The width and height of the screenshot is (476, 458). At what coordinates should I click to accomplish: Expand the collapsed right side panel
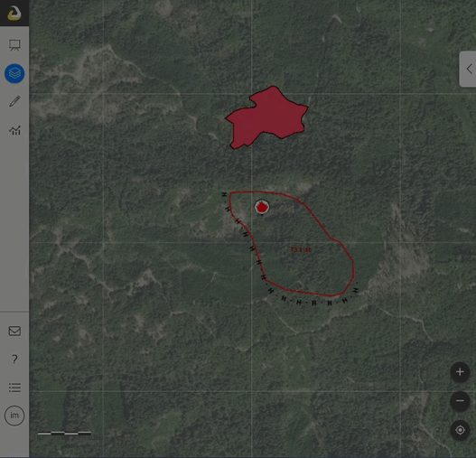[468, 69]
